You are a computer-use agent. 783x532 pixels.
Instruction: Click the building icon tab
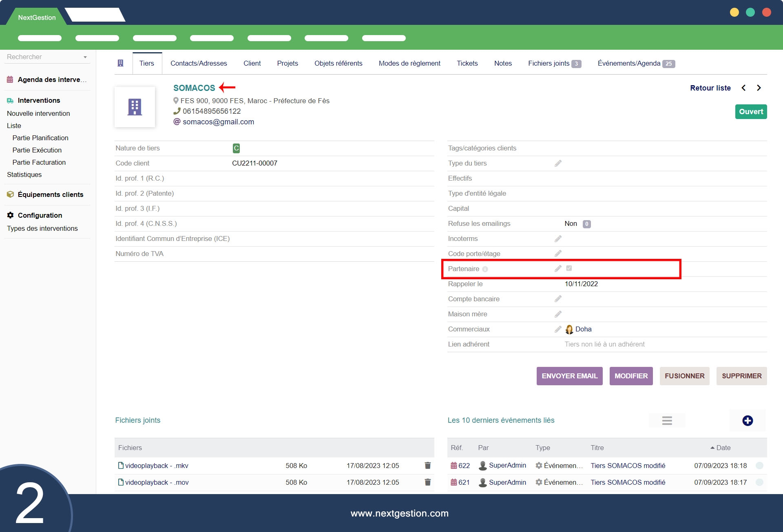(120, 63)
